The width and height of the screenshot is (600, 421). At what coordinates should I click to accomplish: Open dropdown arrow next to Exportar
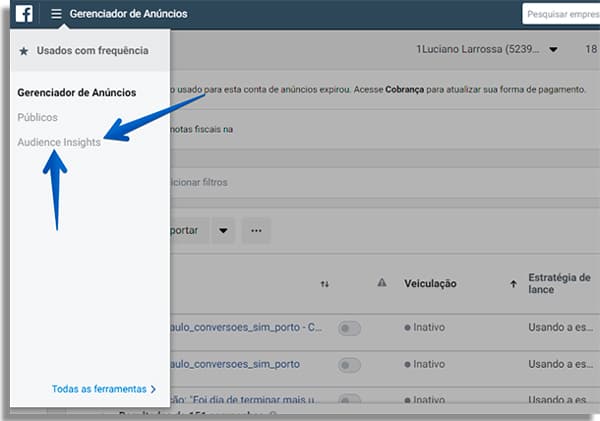tap(223, 230)
